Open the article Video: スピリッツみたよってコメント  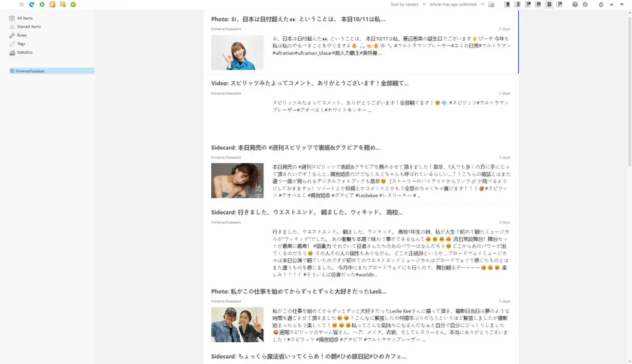(309, 83)
